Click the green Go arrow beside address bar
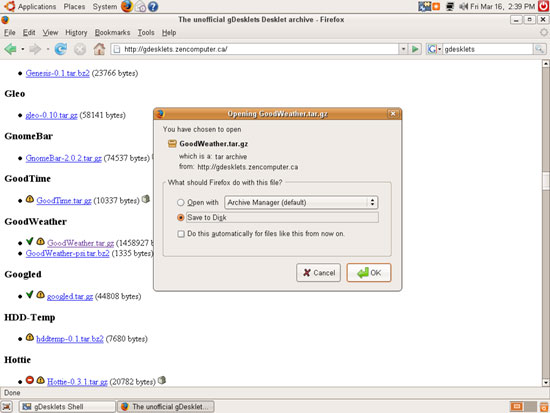This screenshot has height=413, width=550. click(415, 49)
